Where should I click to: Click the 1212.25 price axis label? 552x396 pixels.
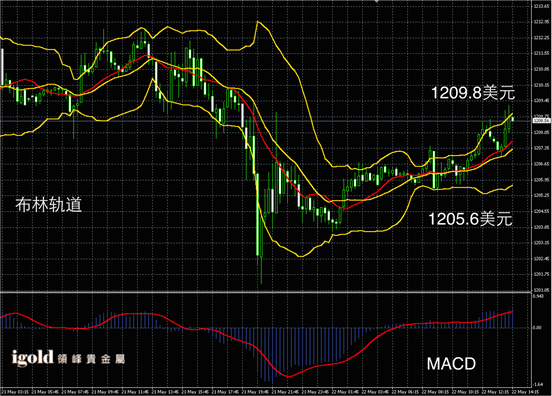tap(541, 37)
